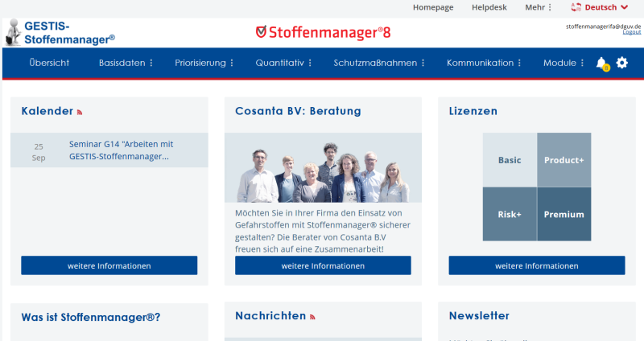Viewport: 644px width, 341px height.
Task: Open the Helpdesk link
Action: [489, 7]
